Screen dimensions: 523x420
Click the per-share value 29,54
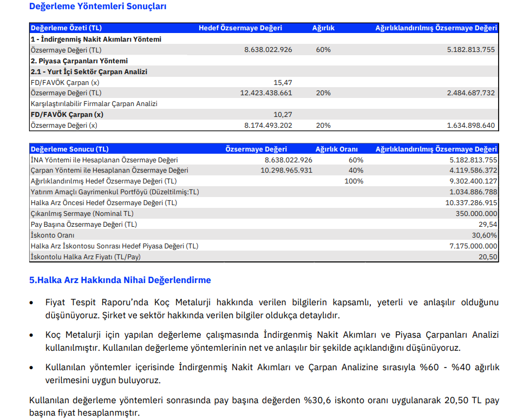click(488, 224)
